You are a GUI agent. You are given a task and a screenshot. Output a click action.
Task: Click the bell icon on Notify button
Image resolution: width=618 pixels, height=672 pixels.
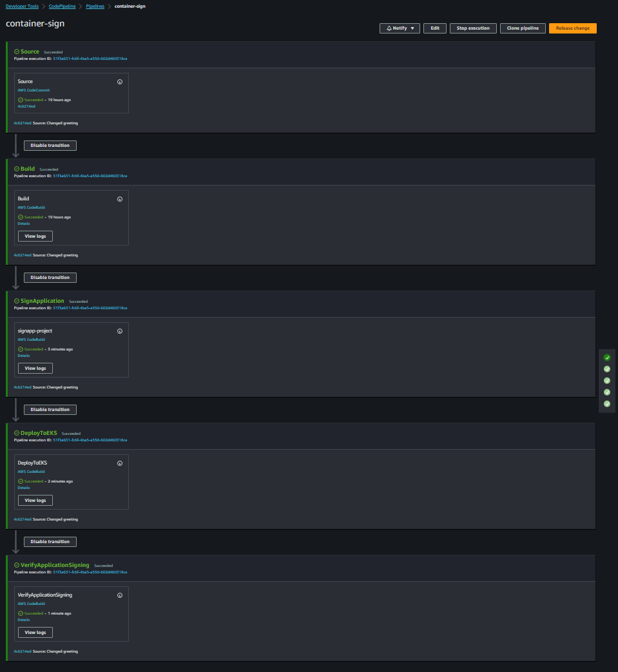pos(388,28)
